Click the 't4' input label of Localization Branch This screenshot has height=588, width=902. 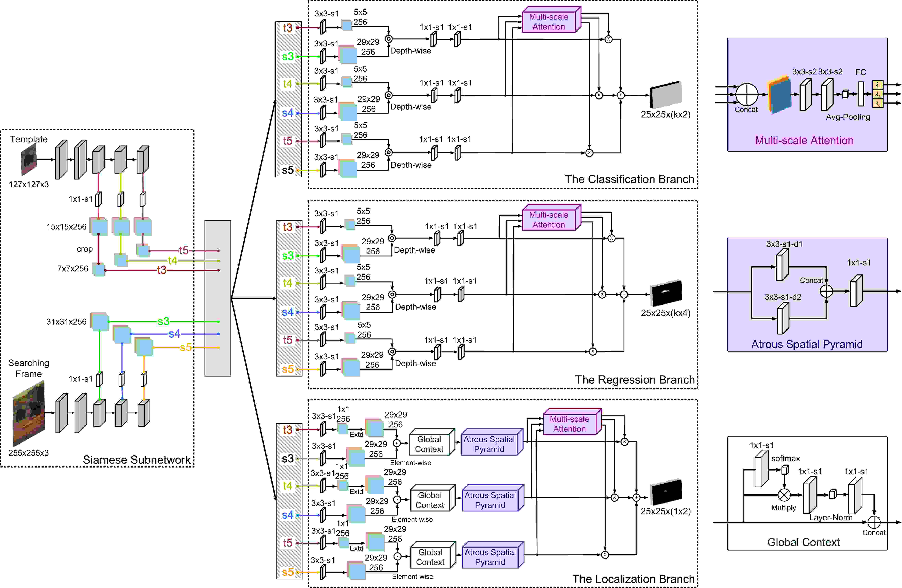click(288, 486)
